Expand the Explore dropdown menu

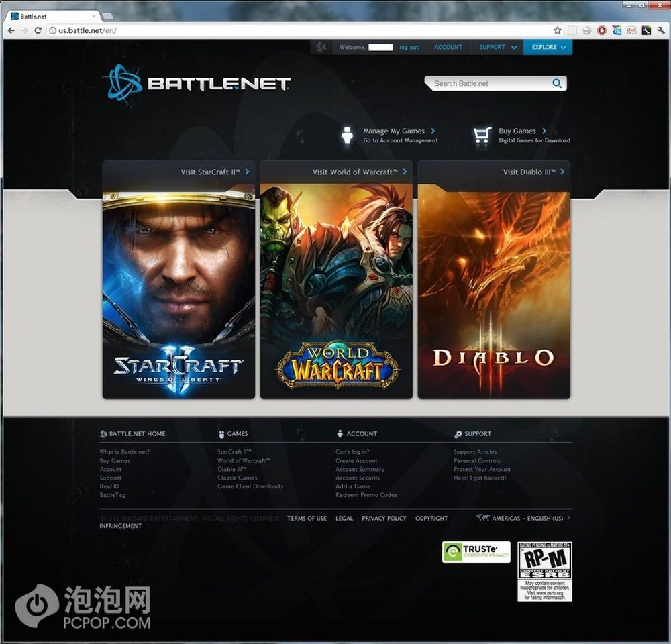click(x=548, y=47)
